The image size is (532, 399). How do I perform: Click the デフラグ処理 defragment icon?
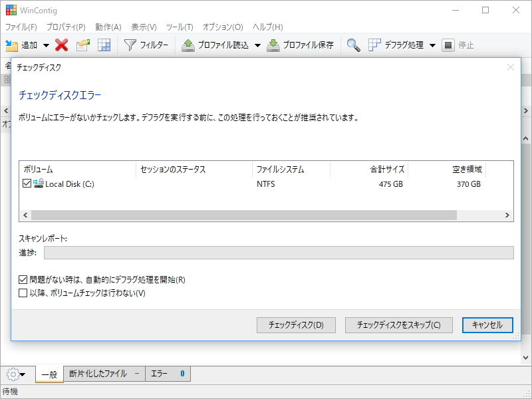pyautogui.click(x=374, y=45)
